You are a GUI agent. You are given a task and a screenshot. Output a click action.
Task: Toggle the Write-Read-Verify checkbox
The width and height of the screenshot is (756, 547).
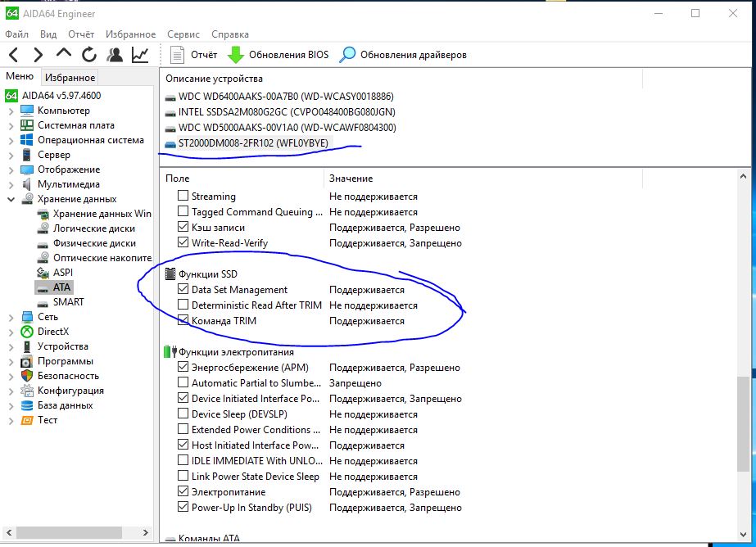tap(183, 242)
